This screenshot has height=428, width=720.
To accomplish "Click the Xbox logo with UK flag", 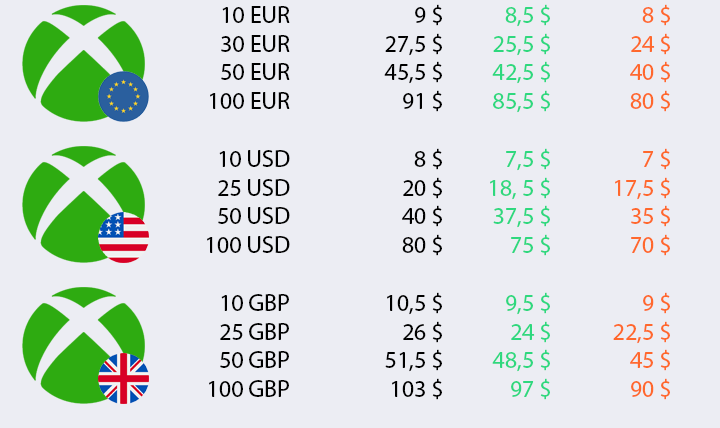I will pyautogui.click(x=84, y=345).
